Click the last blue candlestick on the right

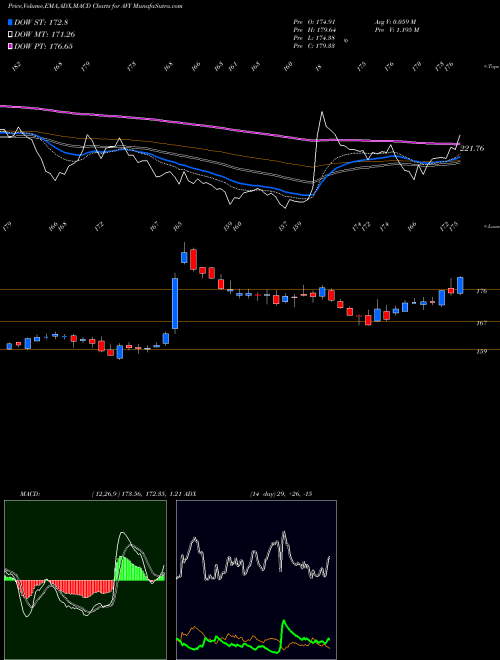[x=460, y=285]
